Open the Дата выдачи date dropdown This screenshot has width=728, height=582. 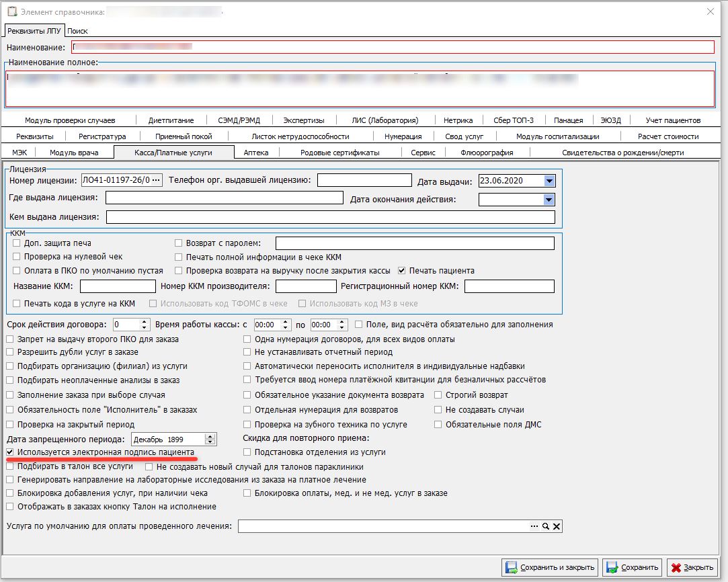[549, 181]
